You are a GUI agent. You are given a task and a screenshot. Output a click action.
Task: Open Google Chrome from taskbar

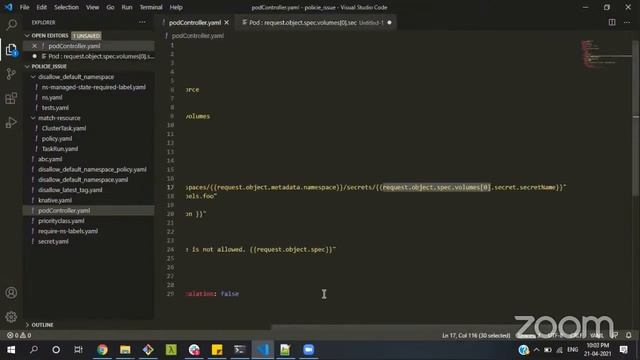click(x=102, y=350)
